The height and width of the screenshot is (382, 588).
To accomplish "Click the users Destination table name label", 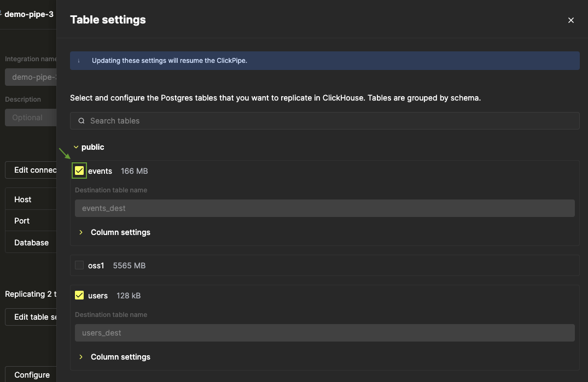I will (x=111, y=315).
